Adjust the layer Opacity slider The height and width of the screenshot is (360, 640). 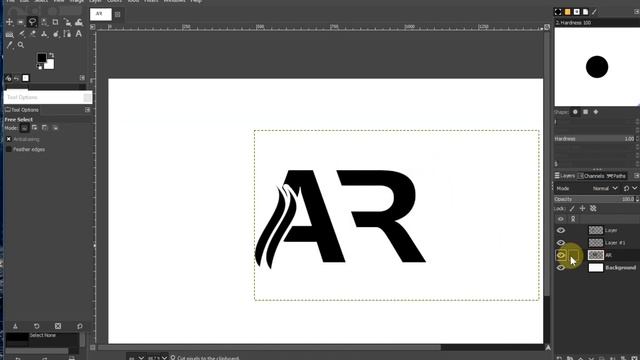tap(594, 199)
